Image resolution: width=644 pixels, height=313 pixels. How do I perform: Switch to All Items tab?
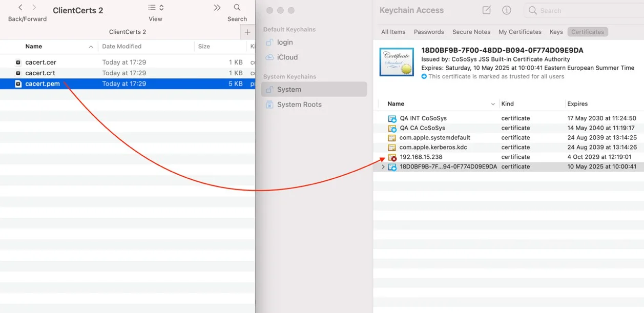(x=393, y=32)
